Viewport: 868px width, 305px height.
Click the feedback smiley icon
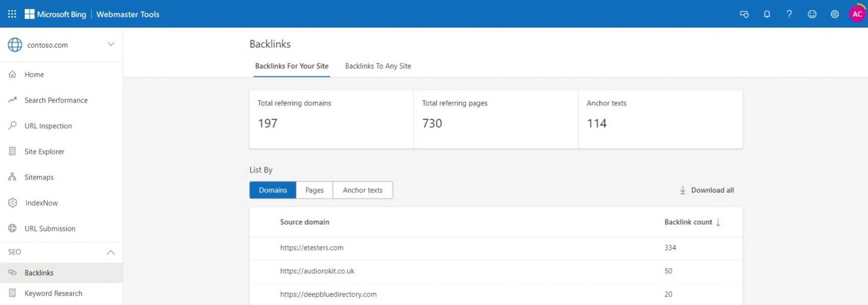click(x=812, y=14)
